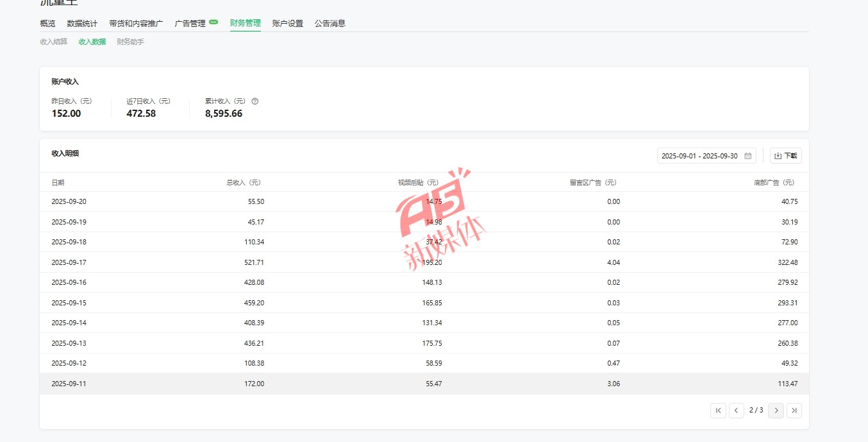Open the 带货和内容推广 tab

[136, 24]
